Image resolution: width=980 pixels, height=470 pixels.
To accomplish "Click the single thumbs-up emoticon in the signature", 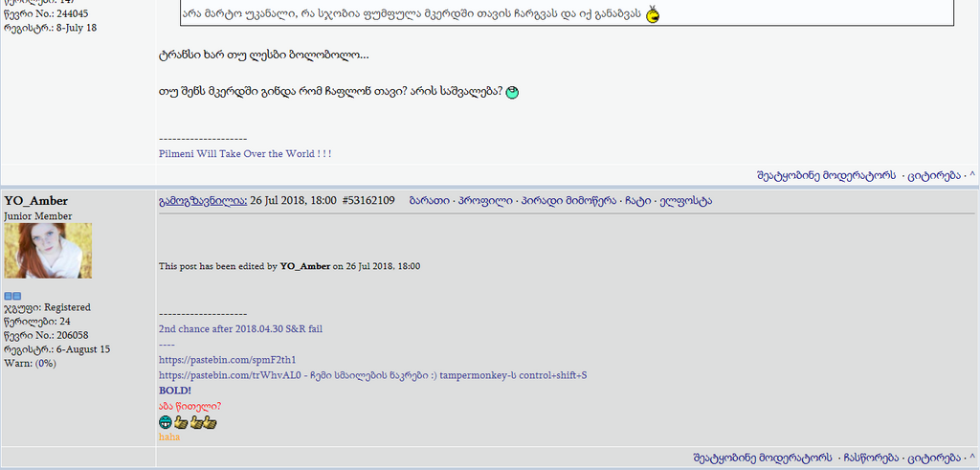I will [181, 423].
